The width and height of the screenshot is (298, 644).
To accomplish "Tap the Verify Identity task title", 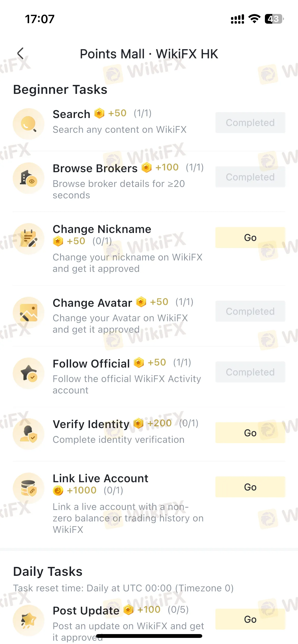I will (91, 424).
